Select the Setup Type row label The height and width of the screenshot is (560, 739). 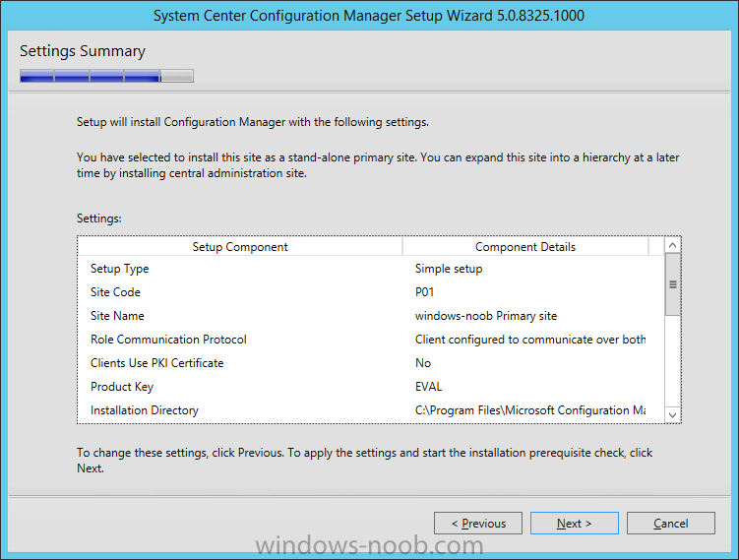point(120,269)
